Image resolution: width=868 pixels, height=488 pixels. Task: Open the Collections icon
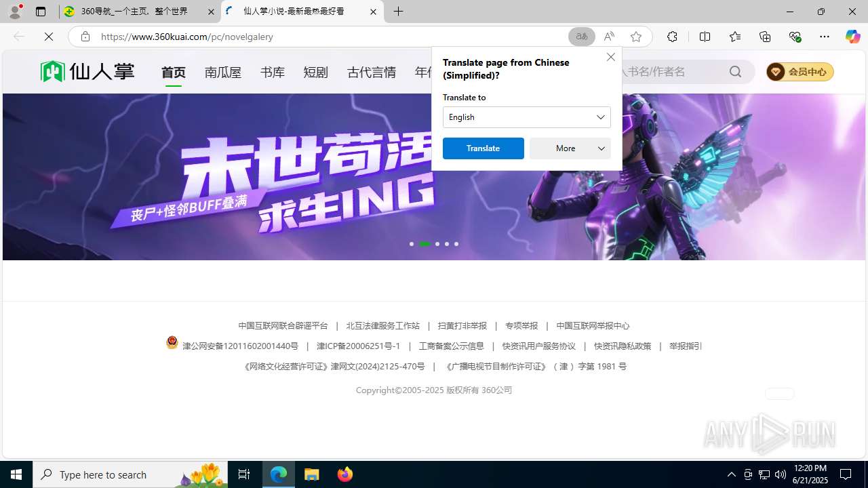(765, 37)
